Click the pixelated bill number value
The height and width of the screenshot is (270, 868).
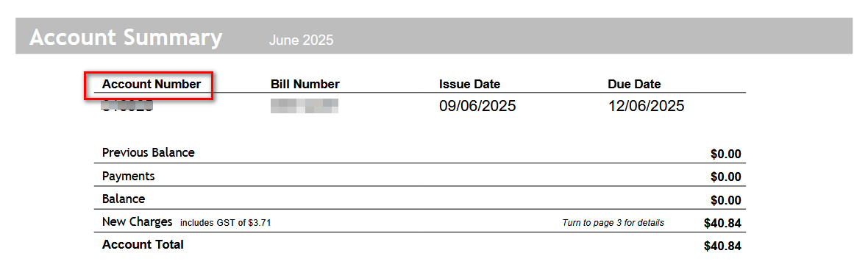tap(305, 106)
